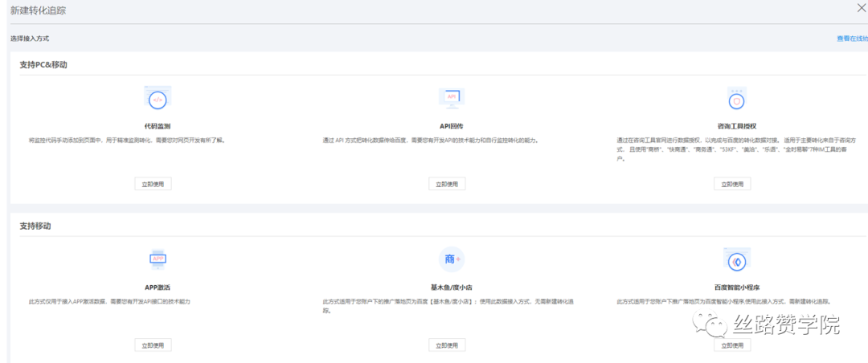Click the API回传 icon

point(451,98)
